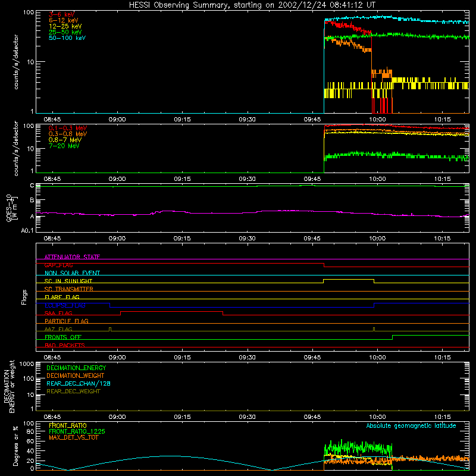This screenshot has height=476, width=476.
Task: Click the 0.1-0.3 MeV legend label
Action: pyautogui.click(x=68, y=128)
